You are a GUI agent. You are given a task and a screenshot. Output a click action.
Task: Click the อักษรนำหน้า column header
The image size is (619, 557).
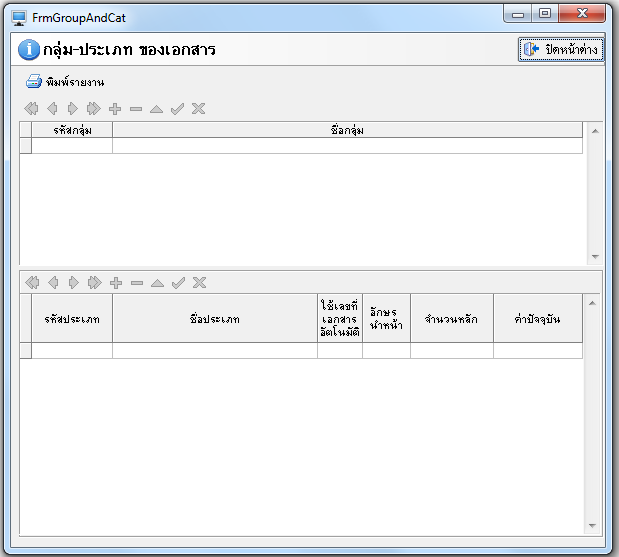[386, 318]
